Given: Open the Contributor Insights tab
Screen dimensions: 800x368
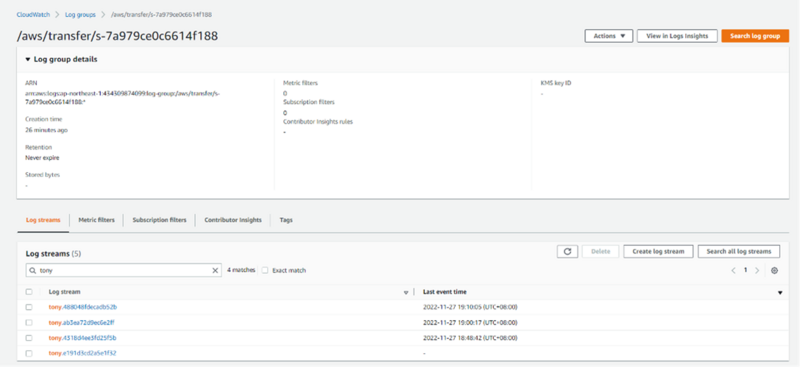Looking at the screenshot, I should click(233, 220).
